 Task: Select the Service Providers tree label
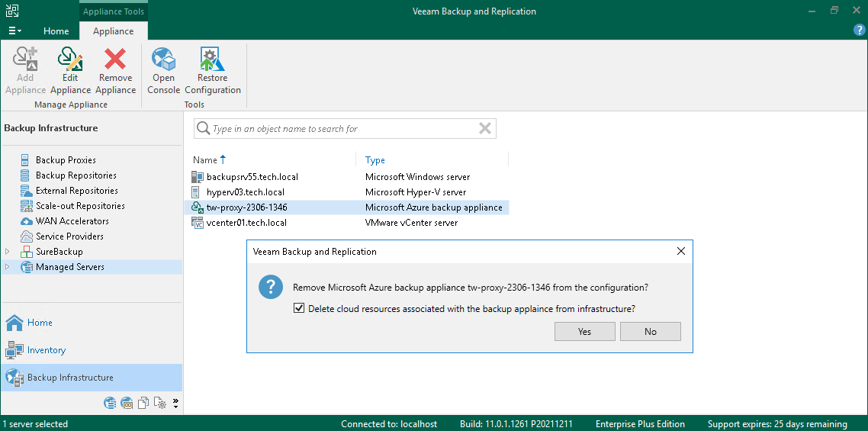(x=69, y=236)
